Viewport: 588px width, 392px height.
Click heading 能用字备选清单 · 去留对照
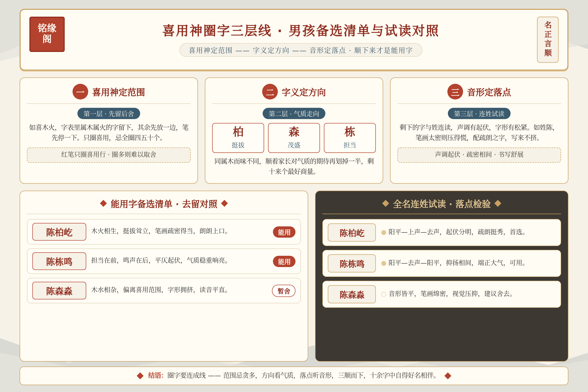pyautogui.click(x=164, y=204)
